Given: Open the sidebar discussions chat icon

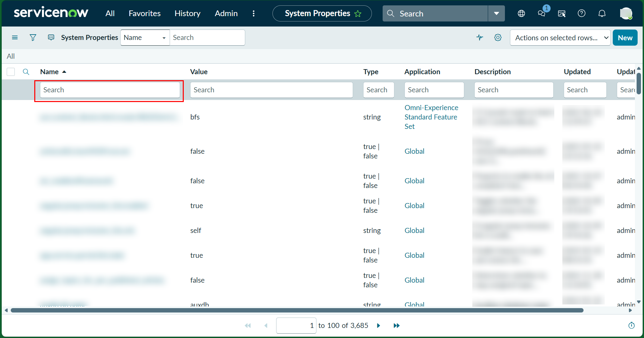Looking at the screenshot, I should (x=542, y=13).
